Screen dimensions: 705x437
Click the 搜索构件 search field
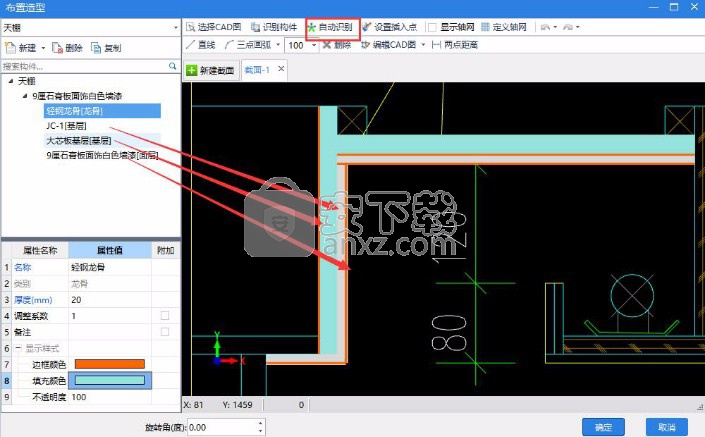[x=84, y=67]
